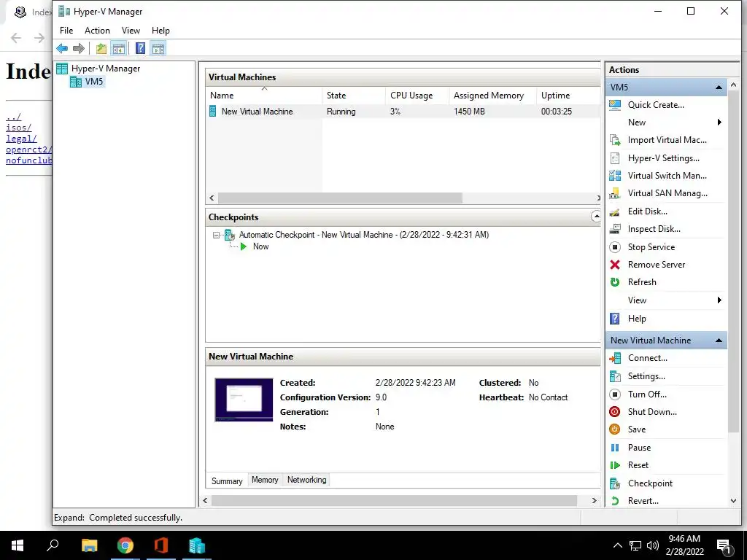Click Refresh in VM5 actions
The image size is (747, 560).
pyautogui.click(x=642, y=282)
